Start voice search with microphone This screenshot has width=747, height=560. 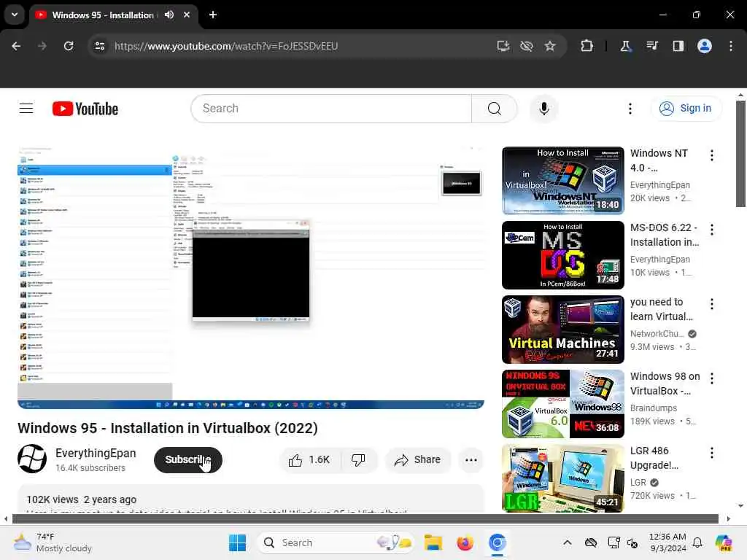(x=544, y=109)
